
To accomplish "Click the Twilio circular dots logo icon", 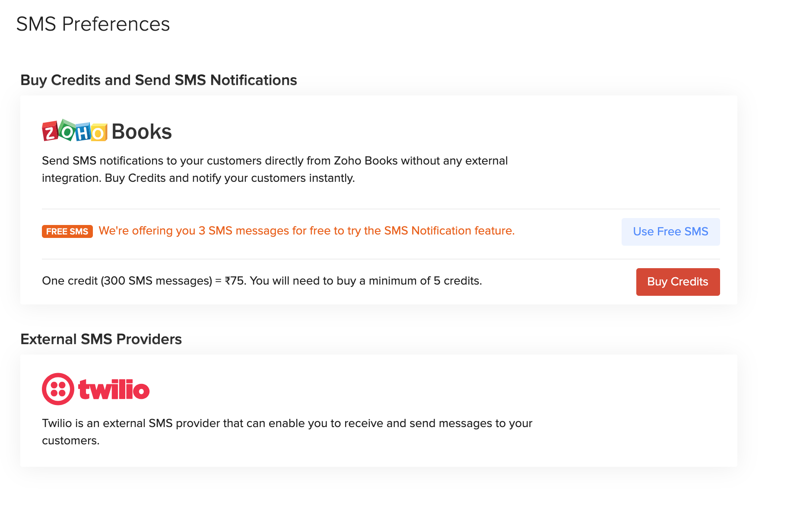I will (58, 389).
